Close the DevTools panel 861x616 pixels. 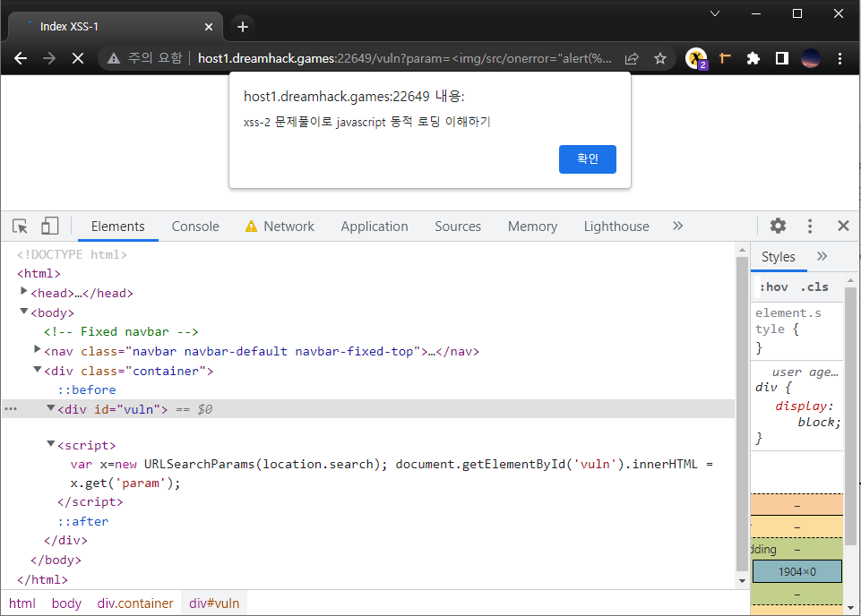[843, 226]
